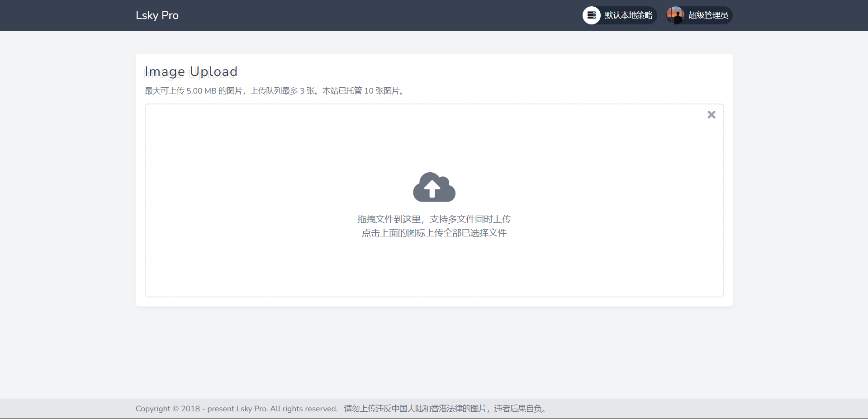Open the 默认本地策略 storage strategy dropdown

[x=620, y=15]
